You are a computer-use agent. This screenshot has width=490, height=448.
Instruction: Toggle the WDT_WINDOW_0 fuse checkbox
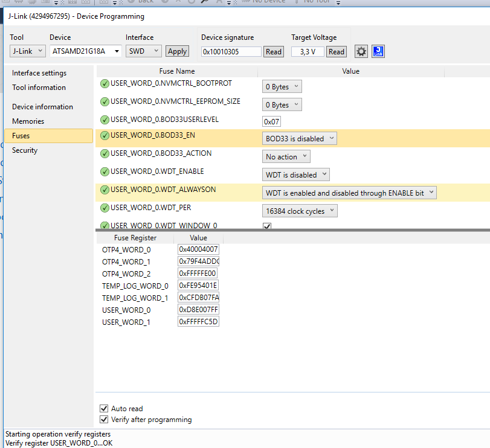(x=267, y=226)
